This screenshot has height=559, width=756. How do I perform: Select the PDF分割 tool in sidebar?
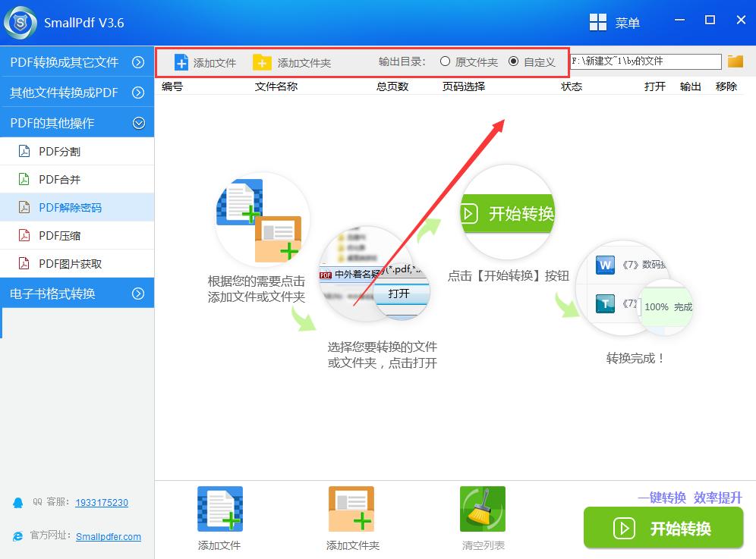point(61,151)
